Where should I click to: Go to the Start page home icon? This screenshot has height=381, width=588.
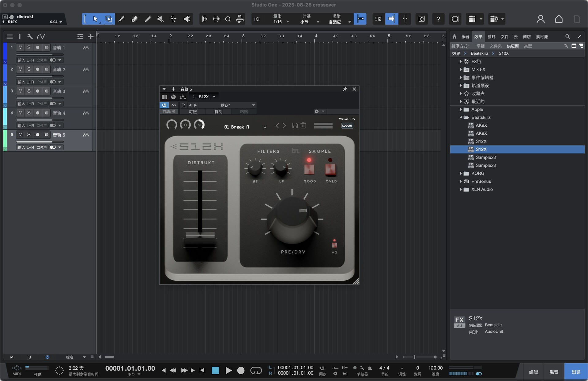coord(559,19)
